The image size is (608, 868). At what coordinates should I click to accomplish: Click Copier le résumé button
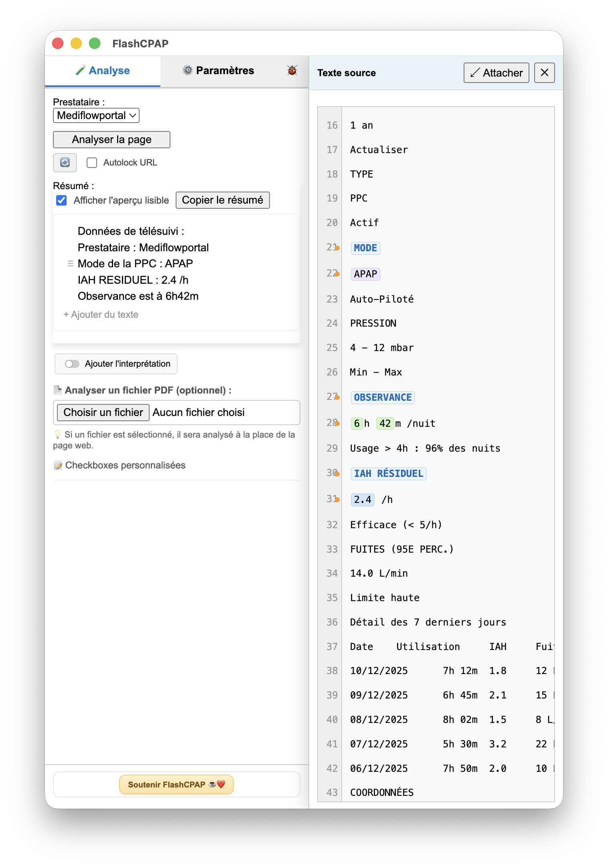pyautogui.click(x=223, y=200)
